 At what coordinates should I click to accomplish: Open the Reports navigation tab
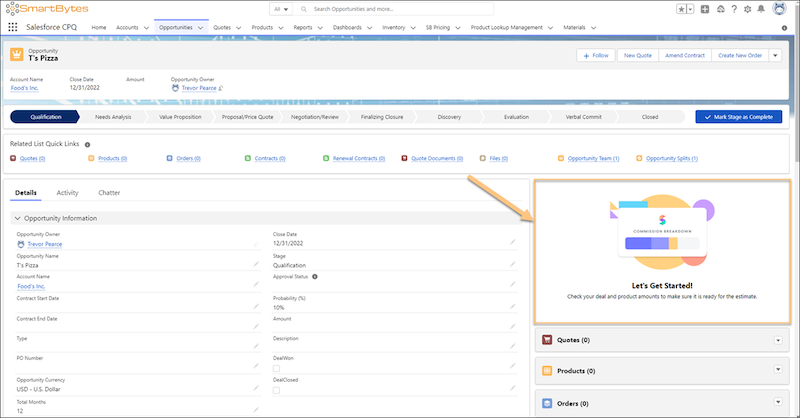(303, 28)
